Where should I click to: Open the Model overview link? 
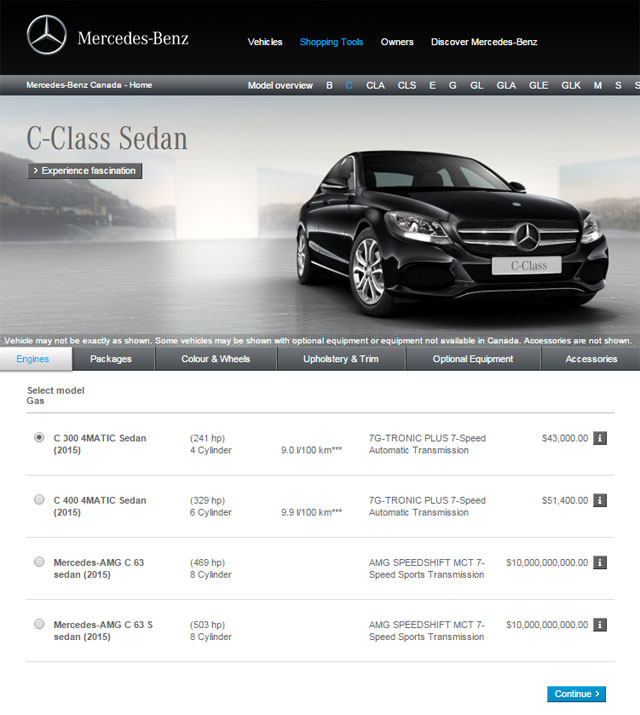[280, 85]
